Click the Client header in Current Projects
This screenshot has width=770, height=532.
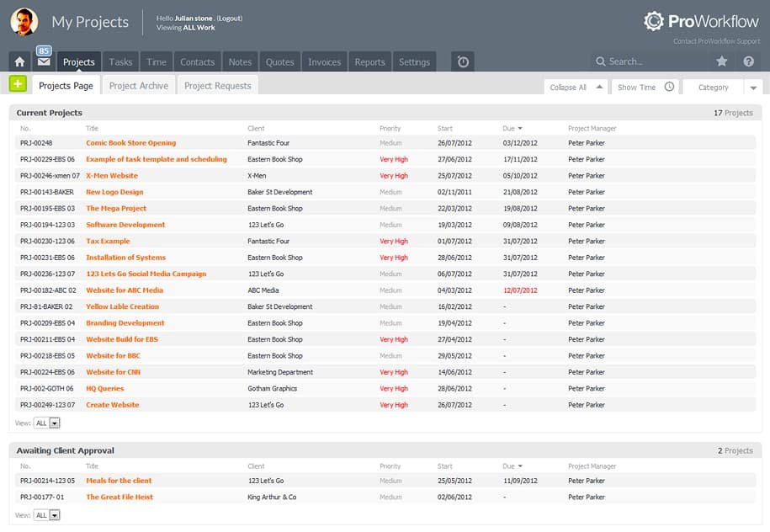tap(256, 129)
